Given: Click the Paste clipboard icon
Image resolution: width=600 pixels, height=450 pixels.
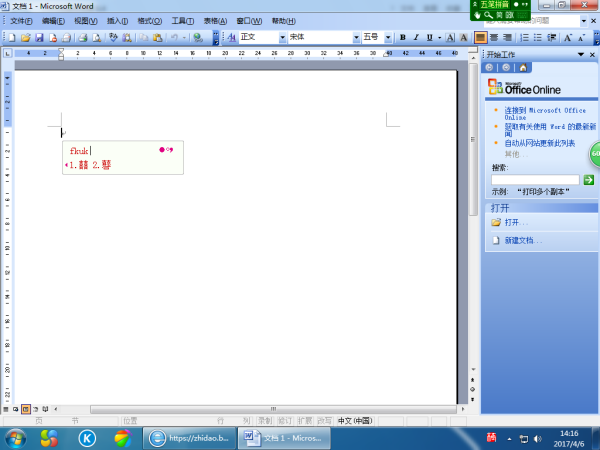Looking at the screenshot, I should pyautogui.click(x=157, y=38).
